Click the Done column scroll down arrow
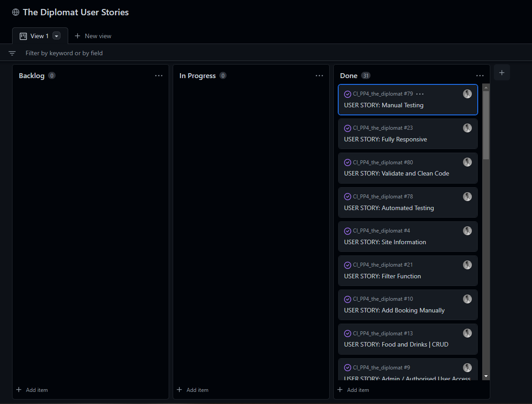 click(486, 376)
